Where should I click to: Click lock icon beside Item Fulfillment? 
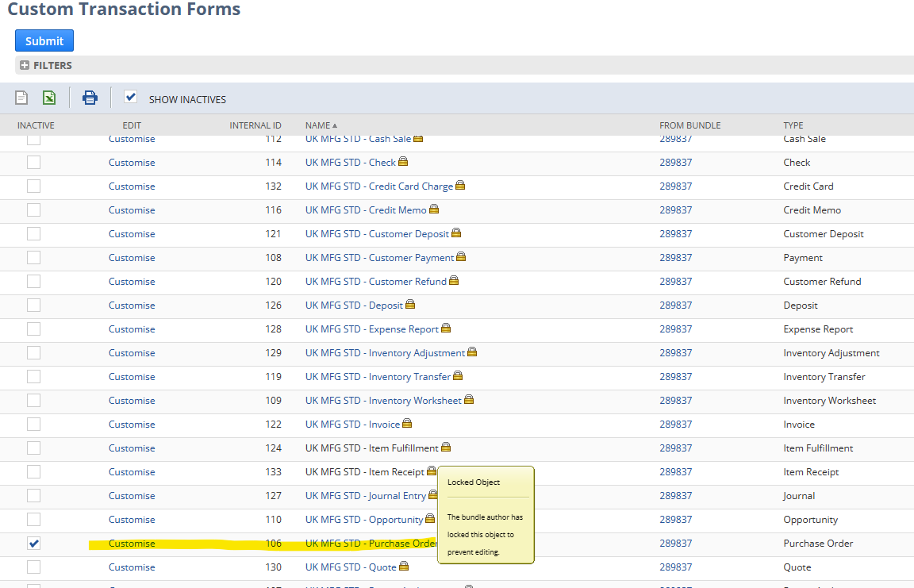point(446,448)
